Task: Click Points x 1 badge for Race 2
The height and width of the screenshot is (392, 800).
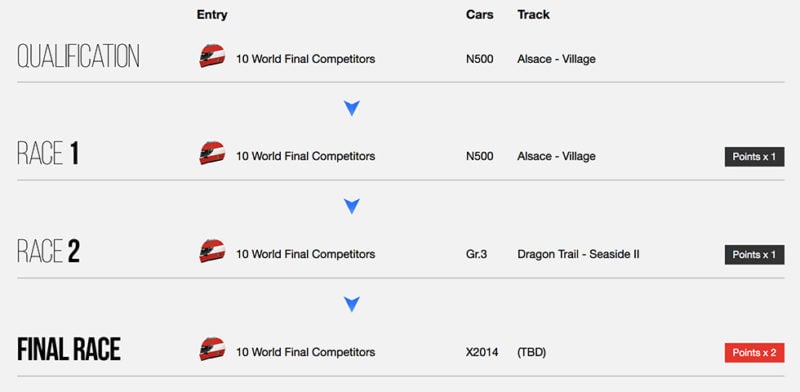Action: 754,254
